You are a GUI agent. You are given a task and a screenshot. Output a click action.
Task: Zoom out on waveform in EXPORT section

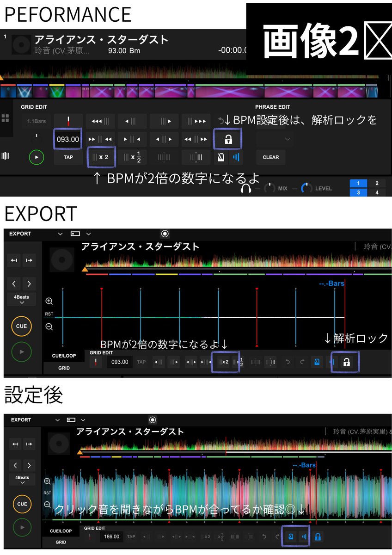point(49,327)
